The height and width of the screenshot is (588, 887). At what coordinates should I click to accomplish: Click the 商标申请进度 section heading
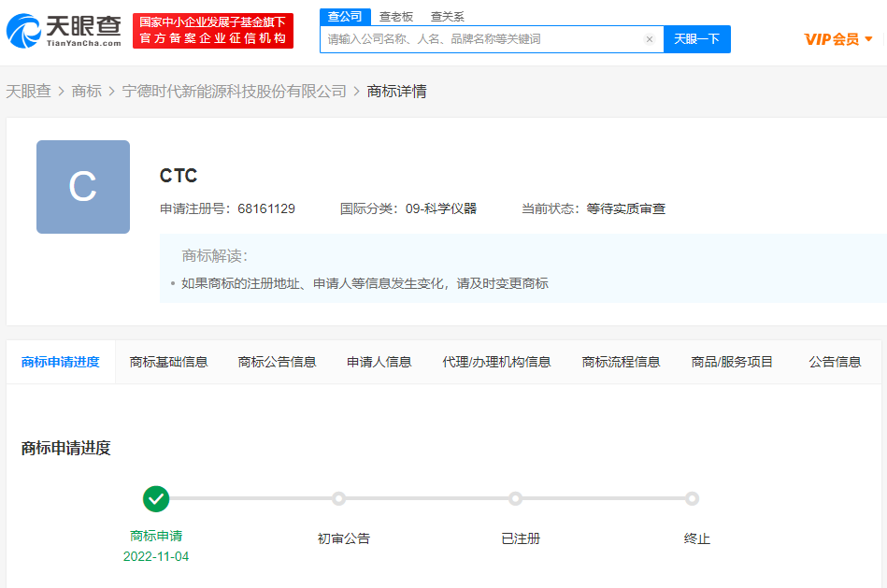point(66,448)
